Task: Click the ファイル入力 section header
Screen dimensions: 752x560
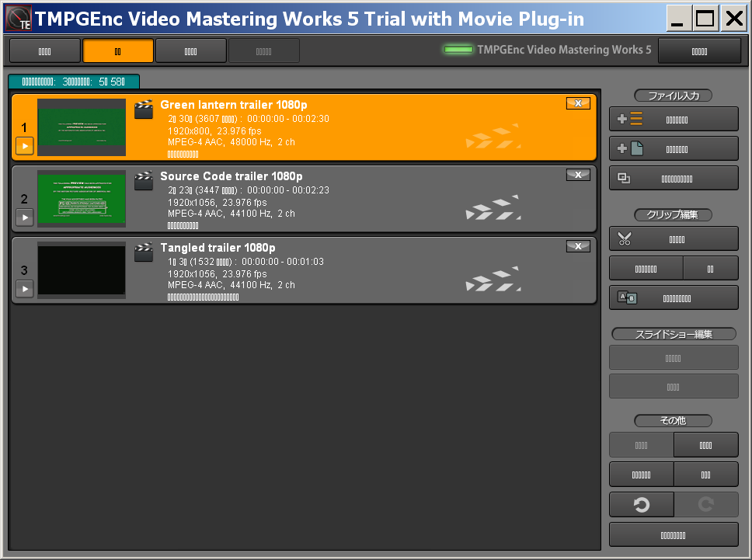Action: click(x=674, y=96)
